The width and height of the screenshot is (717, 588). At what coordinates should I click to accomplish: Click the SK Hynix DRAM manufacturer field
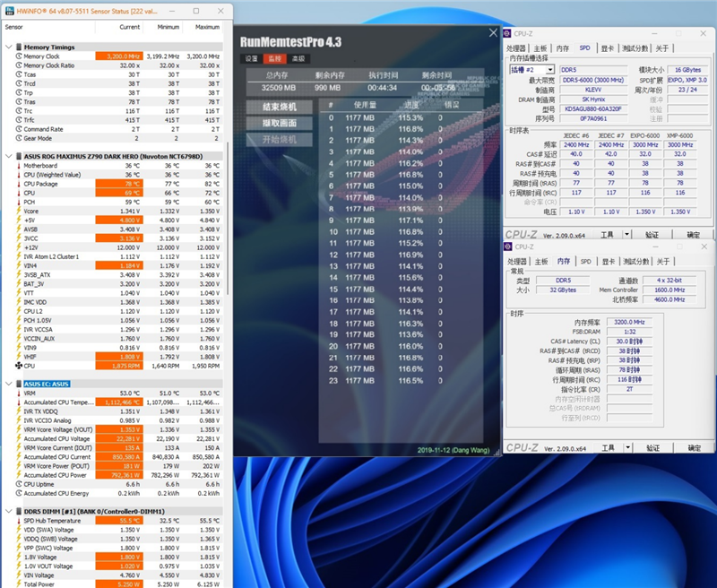(x=593, y=99)
